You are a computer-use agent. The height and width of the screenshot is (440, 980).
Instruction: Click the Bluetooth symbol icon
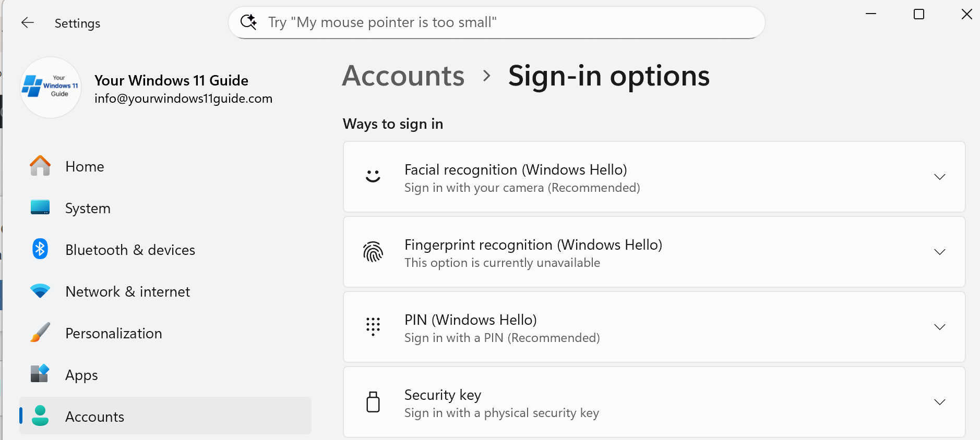pyautogui.click(x=40, y=249)
